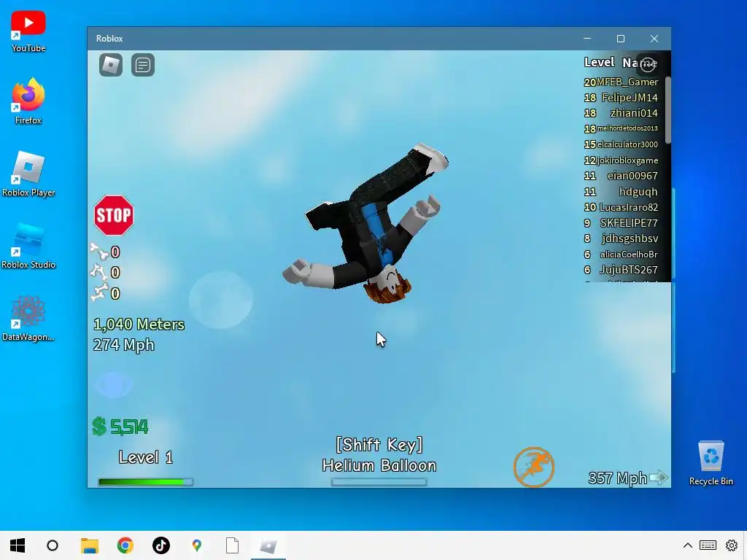Click the green Level 1 progress bar
This screenshot has width=747, height=560.
(145, 482)
